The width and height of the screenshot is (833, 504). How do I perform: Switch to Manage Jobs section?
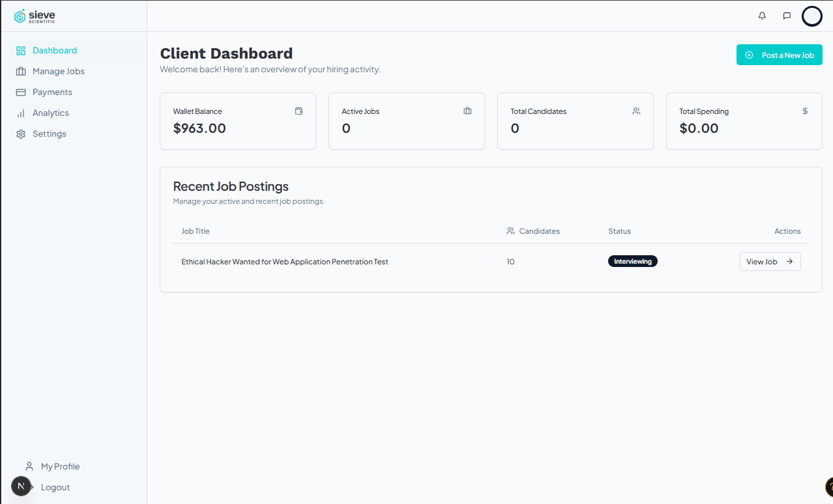59,71
